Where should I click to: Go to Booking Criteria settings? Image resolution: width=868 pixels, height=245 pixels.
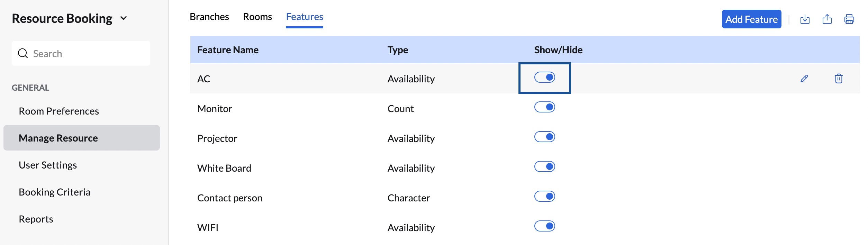coord(55,192)
